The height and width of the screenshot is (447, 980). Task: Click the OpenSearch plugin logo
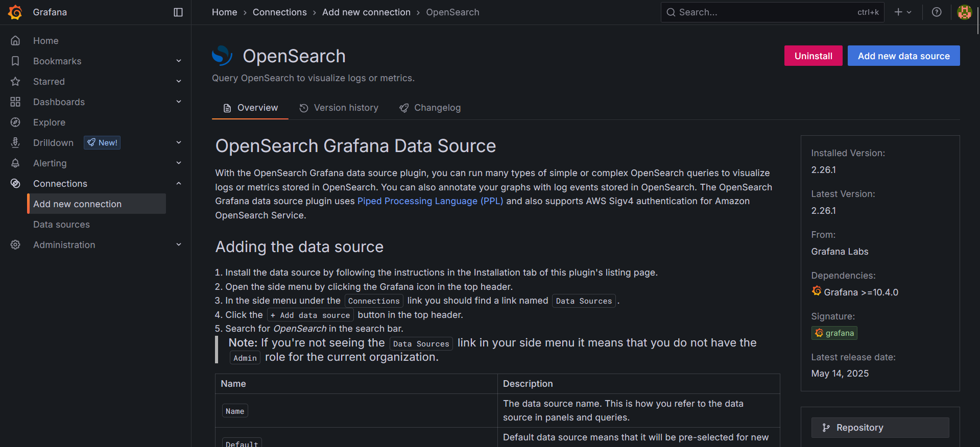point(222,56)
